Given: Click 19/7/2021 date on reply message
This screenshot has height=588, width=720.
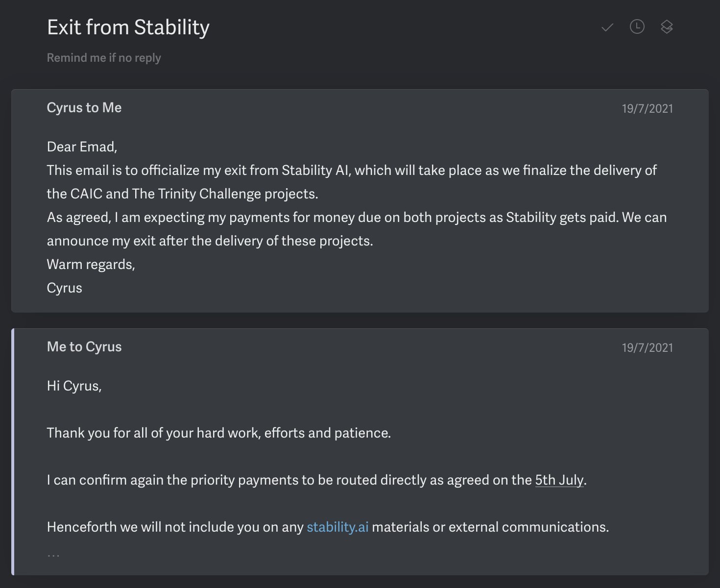Looking at the screenshot, I should coord(647,347).
